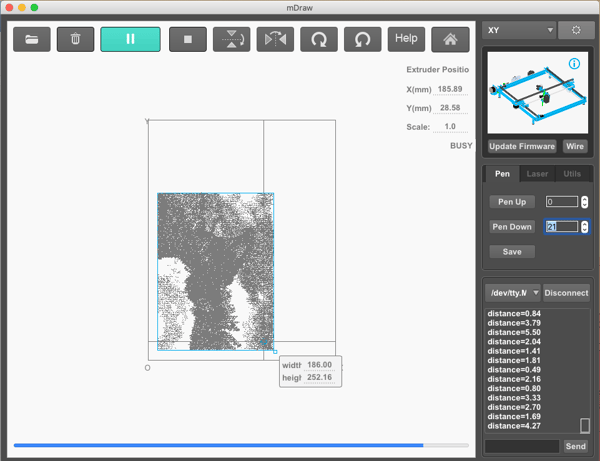Image resolution: width=600 pixels, height=461 pixels.
Task: Send the plotter to home position
Action: [450, 39]
